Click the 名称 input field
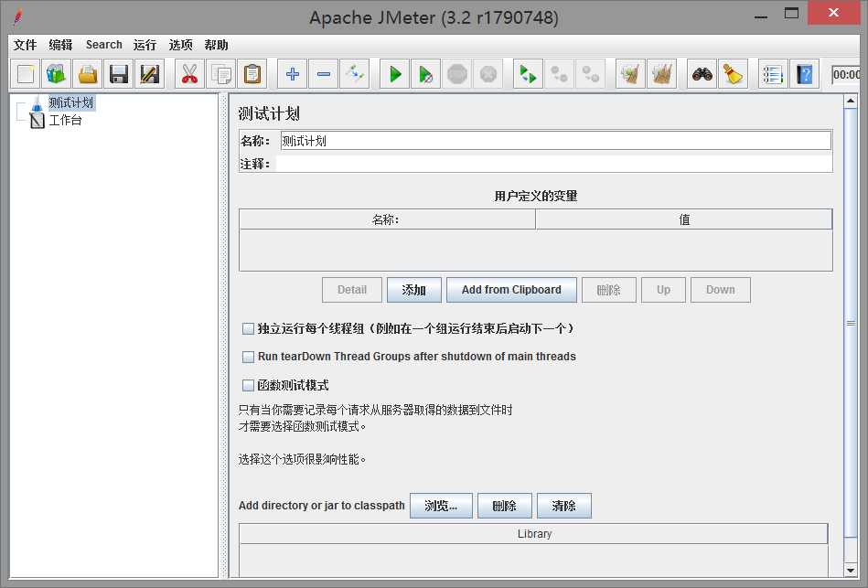Image resolution: width=868 pixels, height=588 pixels. 556,141
